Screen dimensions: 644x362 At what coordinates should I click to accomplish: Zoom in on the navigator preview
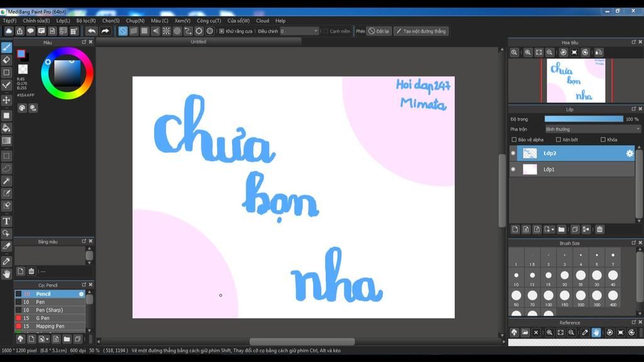tap(528, 52)
